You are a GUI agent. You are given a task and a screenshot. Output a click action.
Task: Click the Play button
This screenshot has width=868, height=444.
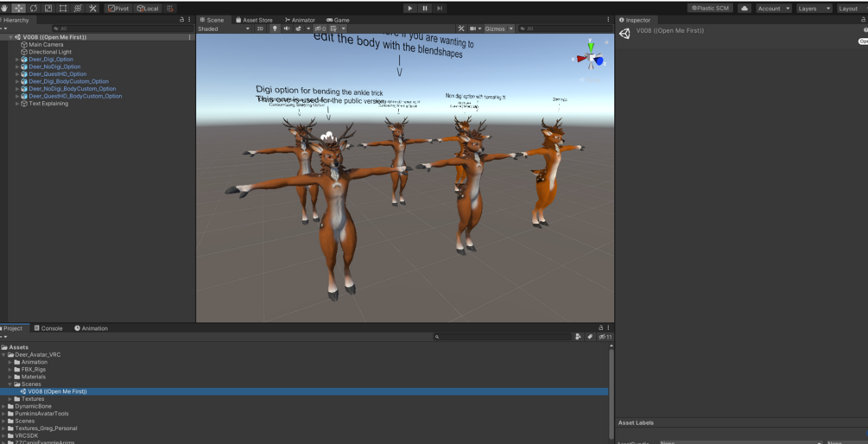(x=410, y=9)
